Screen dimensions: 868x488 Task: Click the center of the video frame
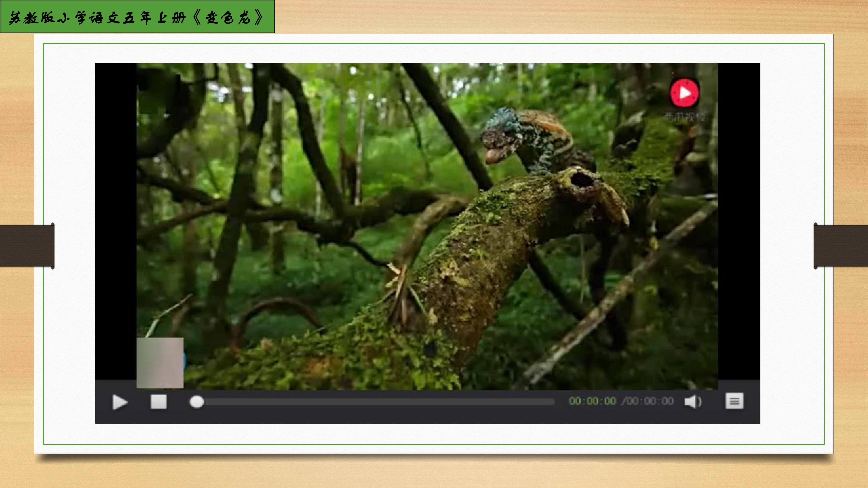427,226
